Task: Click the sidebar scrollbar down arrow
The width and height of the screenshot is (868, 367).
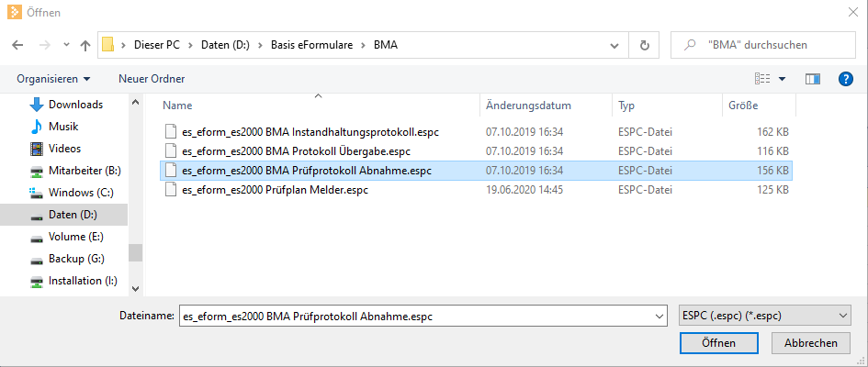Action: 135,288
